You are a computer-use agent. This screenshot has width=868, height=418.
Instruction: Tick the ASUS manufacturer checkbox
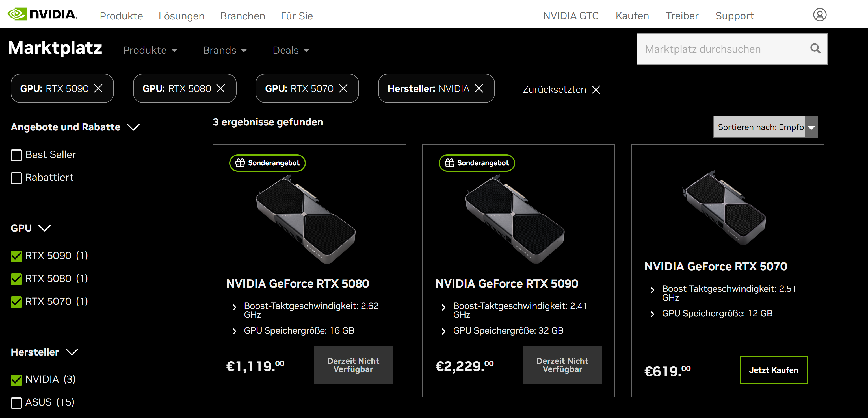point(16,402)
